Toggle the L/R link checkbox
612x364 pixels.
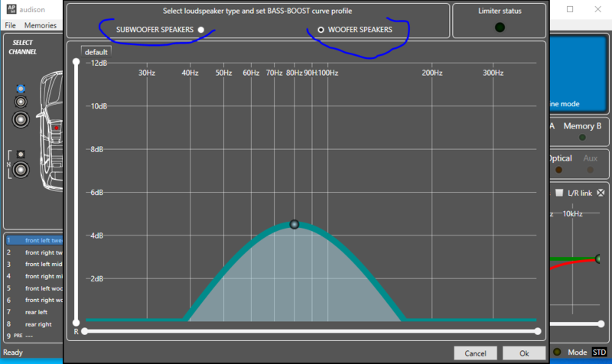(x=559, y=193)
